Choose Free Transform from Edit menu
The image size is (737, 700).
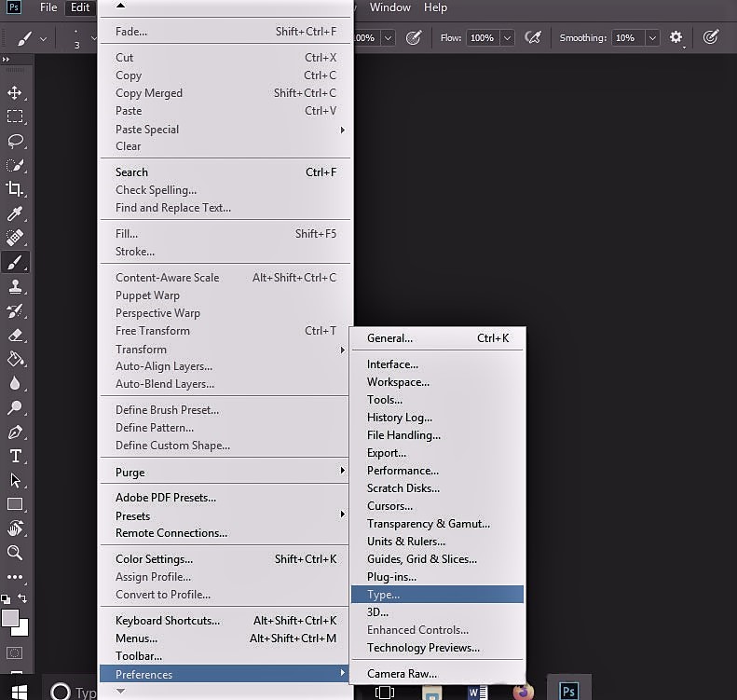click(153, 331)
